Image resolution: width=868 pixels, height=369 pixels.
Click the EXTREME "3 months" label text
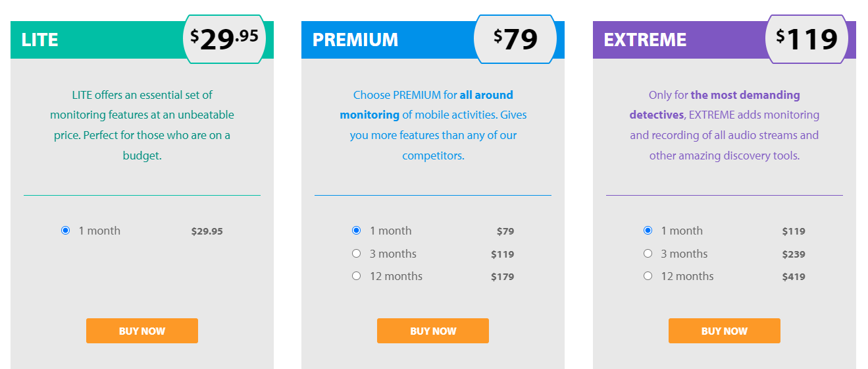pos(684,254)
